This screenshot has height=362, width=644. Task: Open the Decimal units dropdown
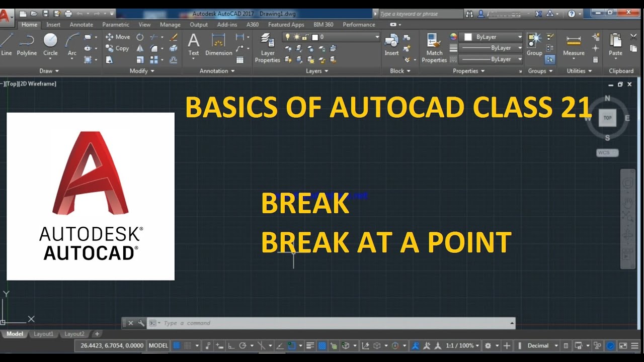click(x=542, y=346)
